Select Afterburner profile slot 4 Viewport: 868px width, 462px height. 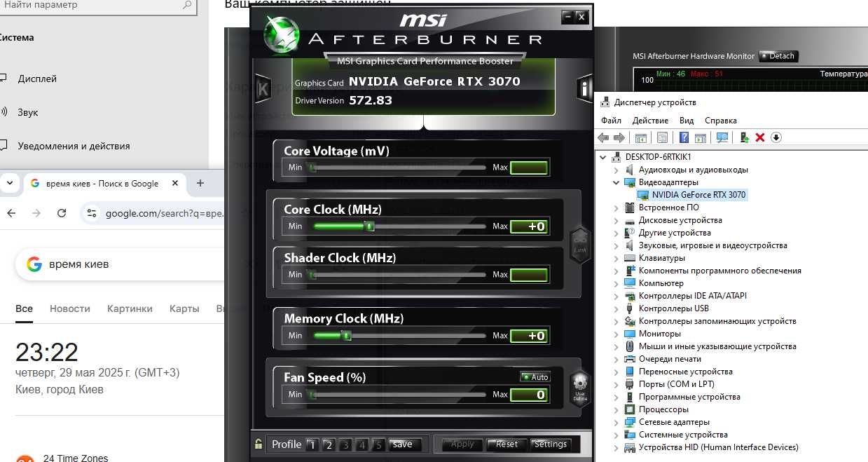click(x=362, y=444)
